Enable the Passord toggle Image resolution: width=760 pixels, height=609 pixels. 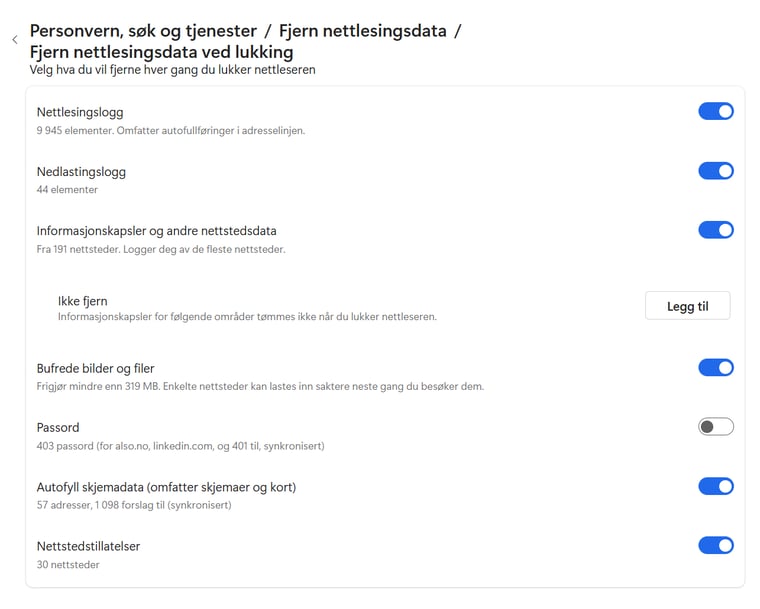pos(715,427)
